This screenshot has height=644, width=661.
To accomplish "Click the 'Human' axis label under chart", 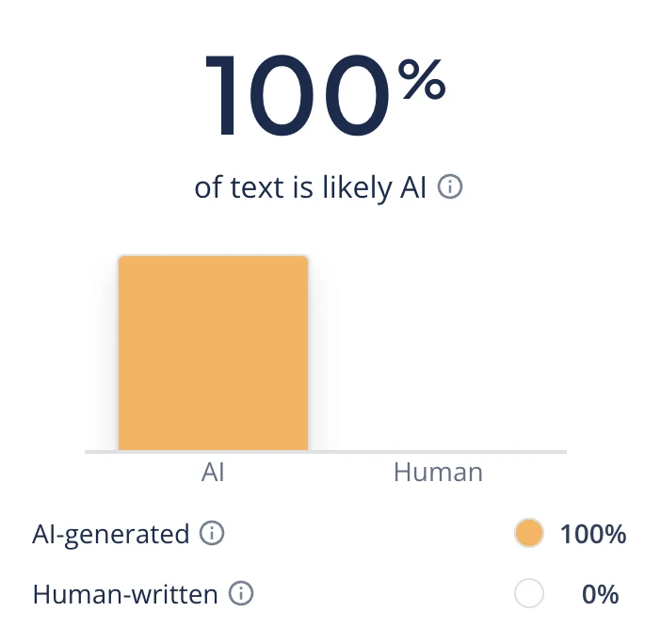I will [x=438, y=473].
